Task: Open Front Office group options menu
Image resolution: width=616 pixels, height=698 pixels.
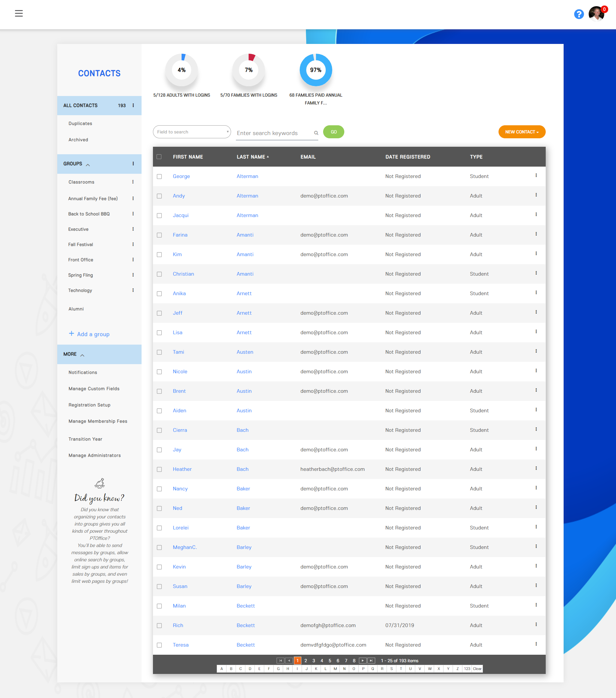Action: (x=133, y=260)
